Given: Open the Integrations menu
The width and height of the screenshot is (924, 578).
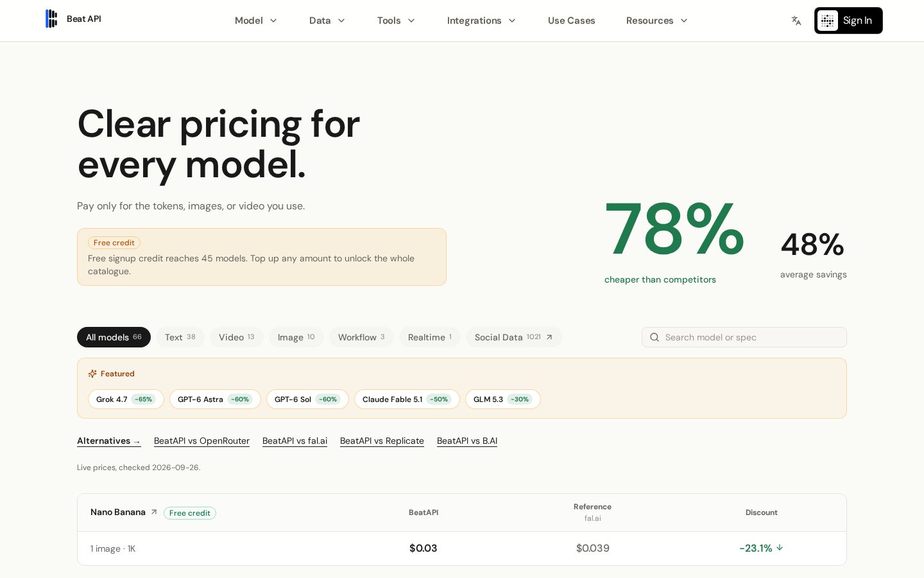Looking at the screenshot, I should click(x=481, y=21).
